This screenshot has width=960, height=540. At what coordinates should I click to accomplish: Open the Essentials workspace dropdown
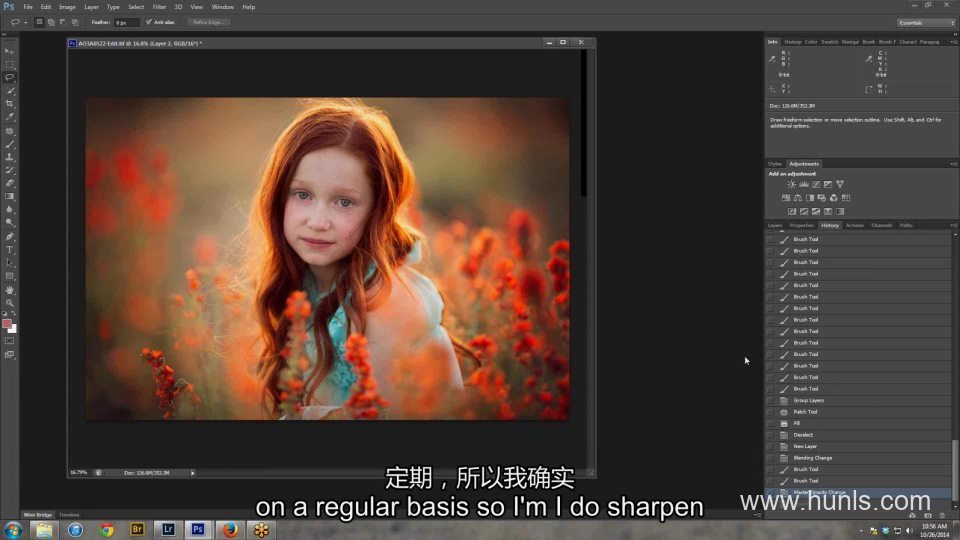click(926, 23)
